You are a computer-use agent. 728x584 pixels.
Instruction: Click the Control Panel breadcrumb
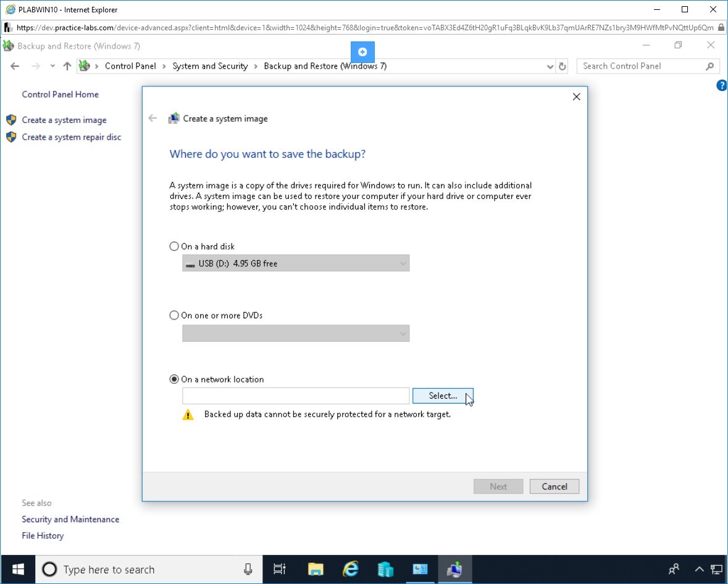point(130,66)
